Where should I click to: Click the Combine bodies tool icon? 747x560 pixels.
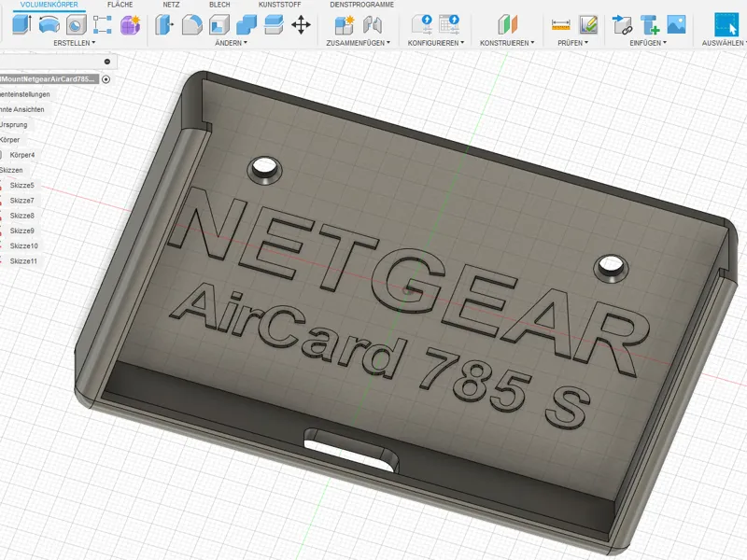coord(247,24)
